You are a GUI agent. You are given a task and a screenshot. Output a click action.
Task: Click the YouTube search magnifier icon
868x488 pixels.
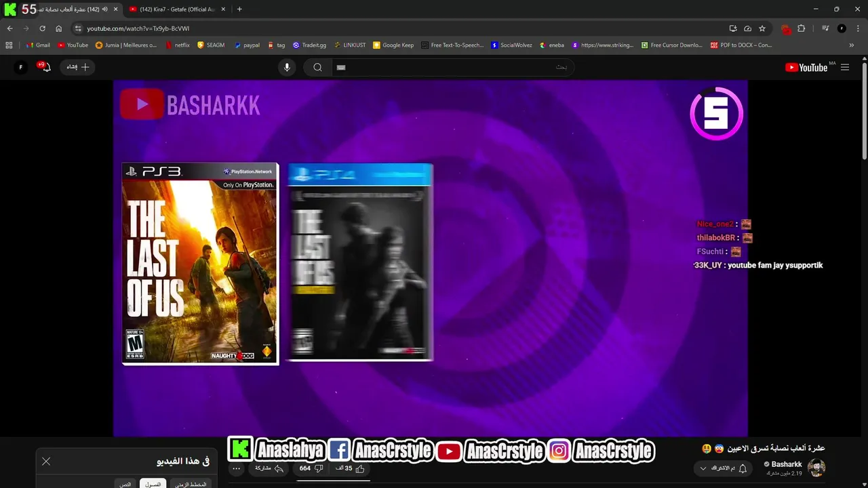click(x=317, y=67)
